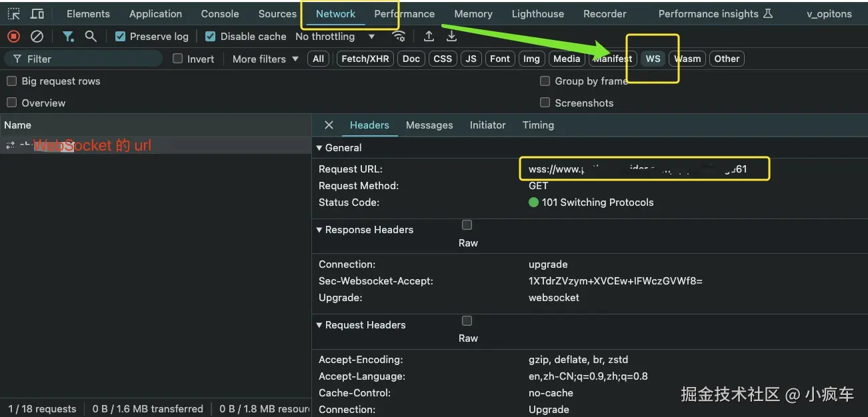Select the All request type filter
Image resolution: width=868 pixels, height=417 pixels.
pos(319,59)
